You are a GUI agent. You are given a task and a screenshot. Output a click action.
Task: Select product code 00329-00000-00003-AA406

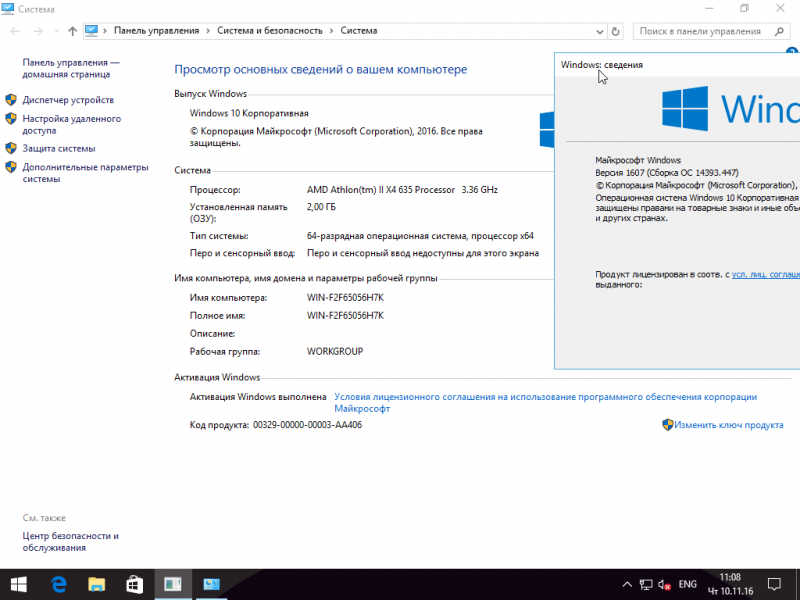point(307,425)
